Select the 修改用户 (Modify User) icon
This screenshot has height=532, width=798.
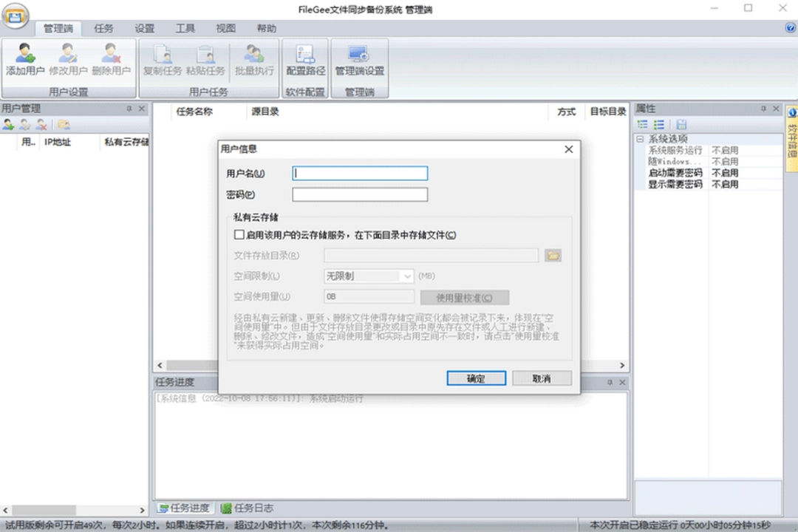(x=68, y=59)
